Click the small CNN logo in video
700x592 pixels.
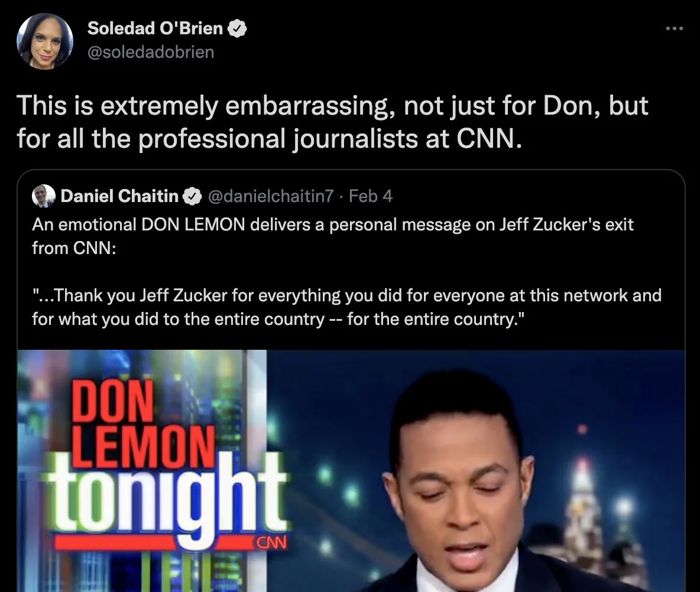point(272,542)
